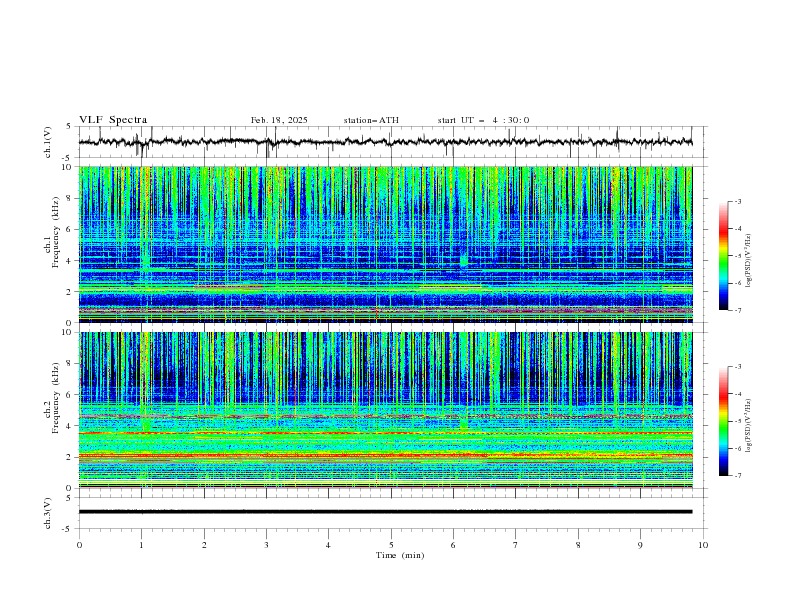
Task: Click the "2" tick on the time axis
Action: click(204, 545)
